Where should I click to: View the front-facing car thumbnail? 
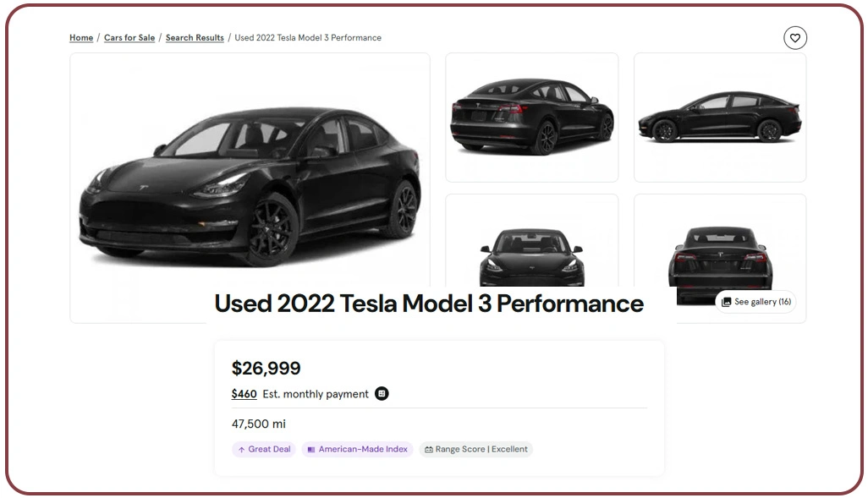(531, 245)
